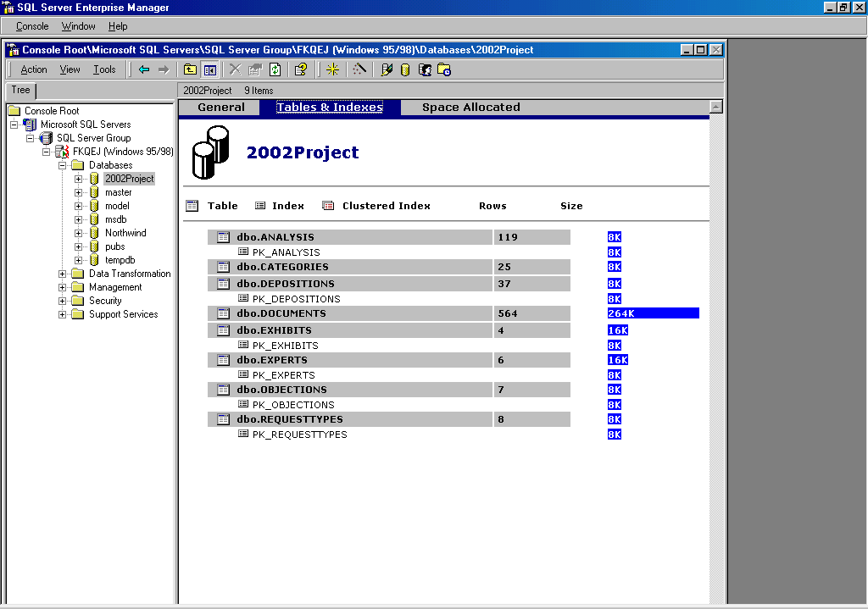868x609 pixels.
Task: Switch to the General tab
Action: 221,108
